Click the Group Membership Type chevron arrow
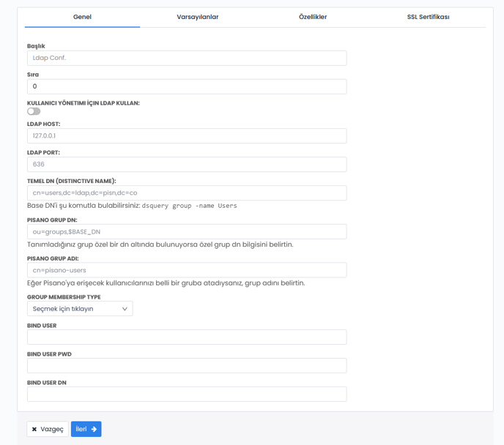 pyautogui.click(x=125, y=309)
